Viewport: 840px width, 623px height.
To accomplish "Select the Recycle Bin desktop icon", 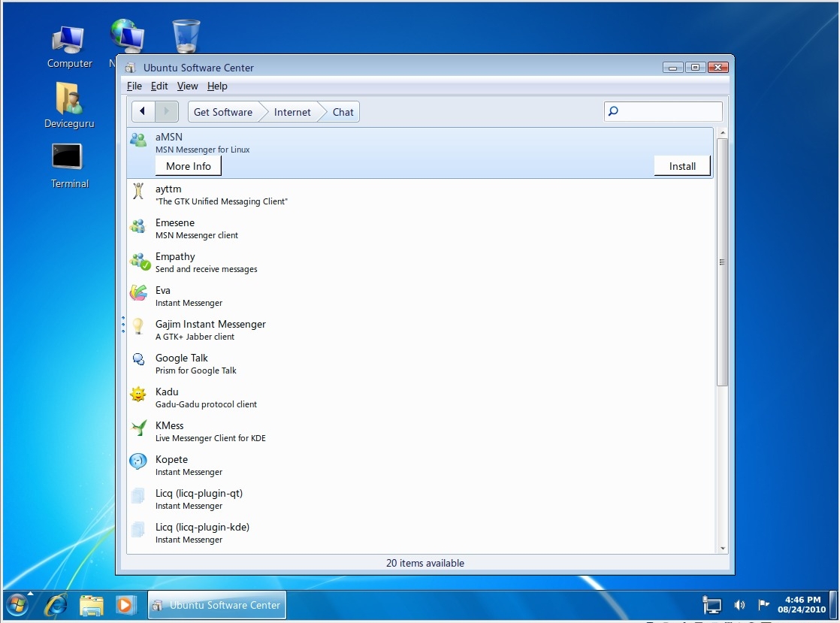I will coord(186,35).
